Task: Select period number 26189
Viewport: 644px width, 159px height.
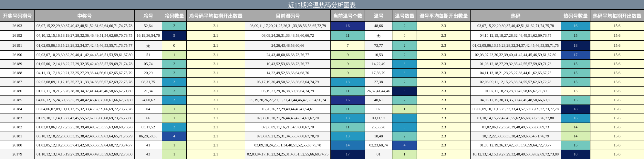Action: coord(17,64)
